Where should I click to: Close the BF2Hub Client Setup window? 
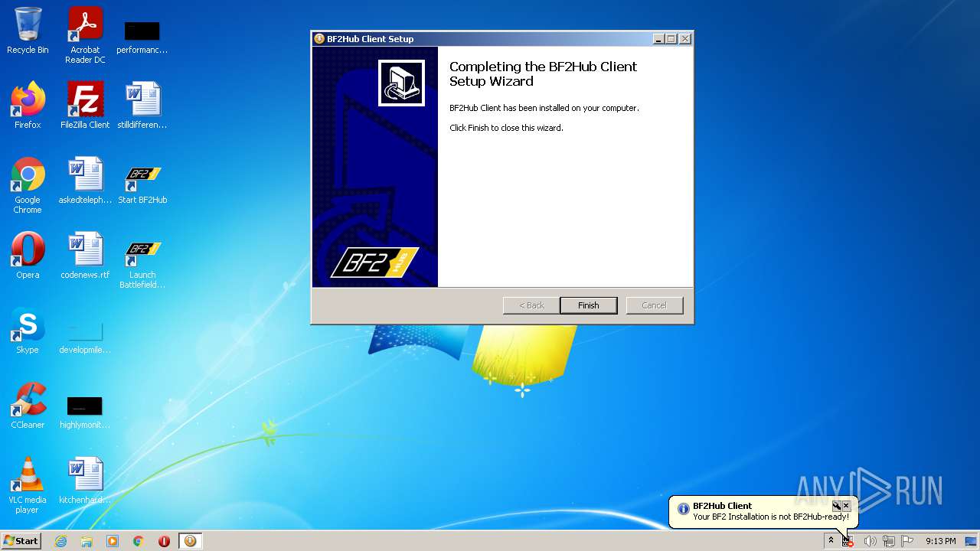tap(685, 39)
